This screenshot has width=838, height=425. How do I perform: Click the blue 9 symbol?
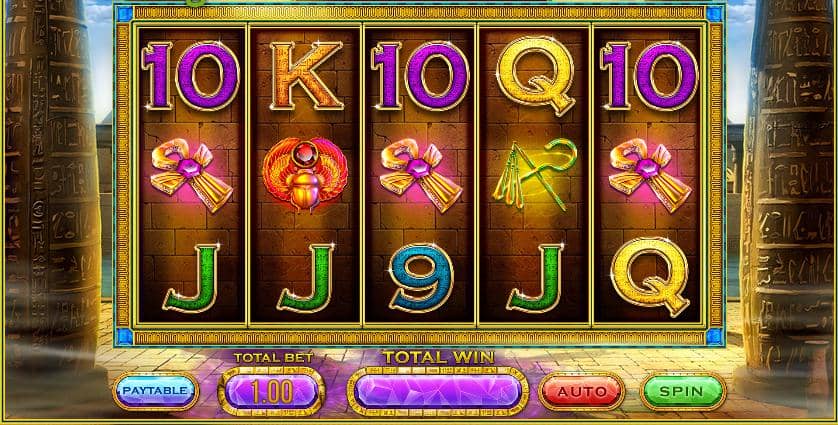point(421,278)
